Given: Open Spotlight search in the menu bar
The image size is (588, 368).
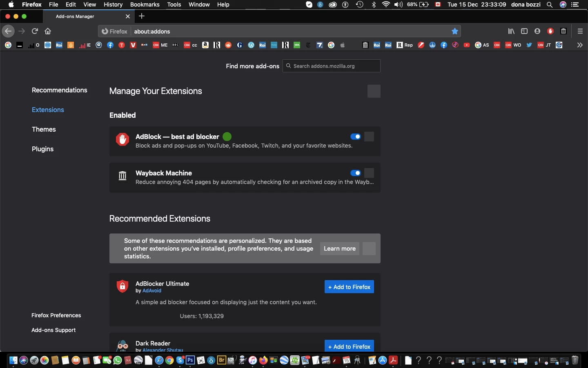Looking at the screenshot, I should [x=550, y=4].
